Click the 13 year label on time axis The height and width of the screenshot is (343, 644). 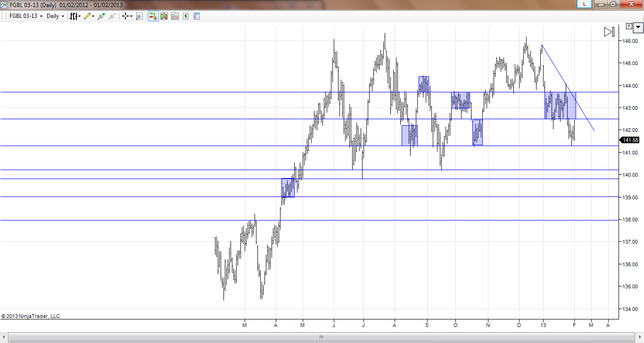[544, 325]
